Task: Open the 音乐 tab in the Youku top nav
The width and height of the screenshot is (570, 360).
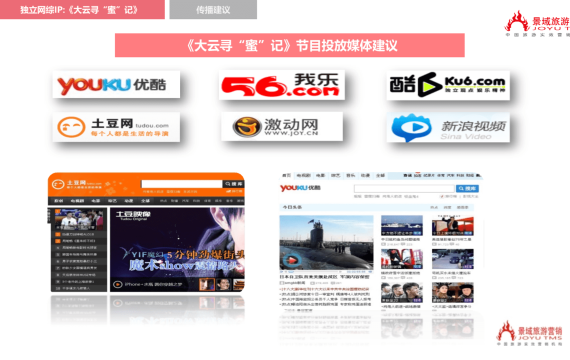Action: point(350,175)
